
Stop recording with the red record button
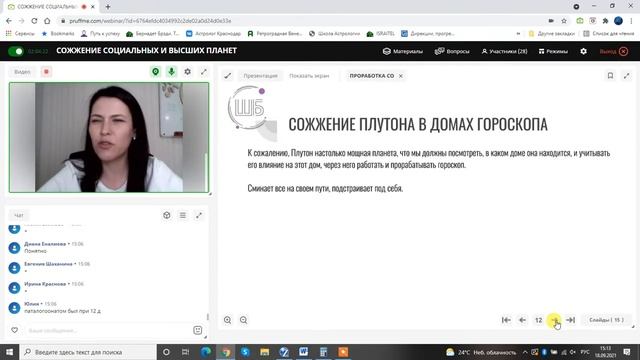(x=46, y=72)
